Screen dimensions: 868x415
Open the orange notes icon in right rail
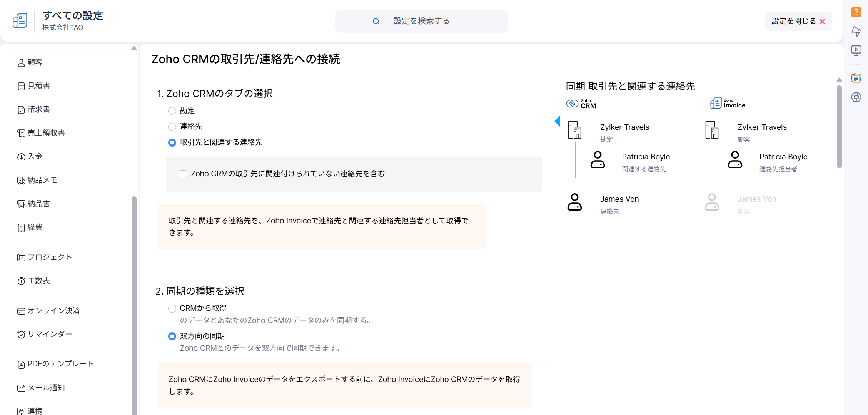coord(856,78)
